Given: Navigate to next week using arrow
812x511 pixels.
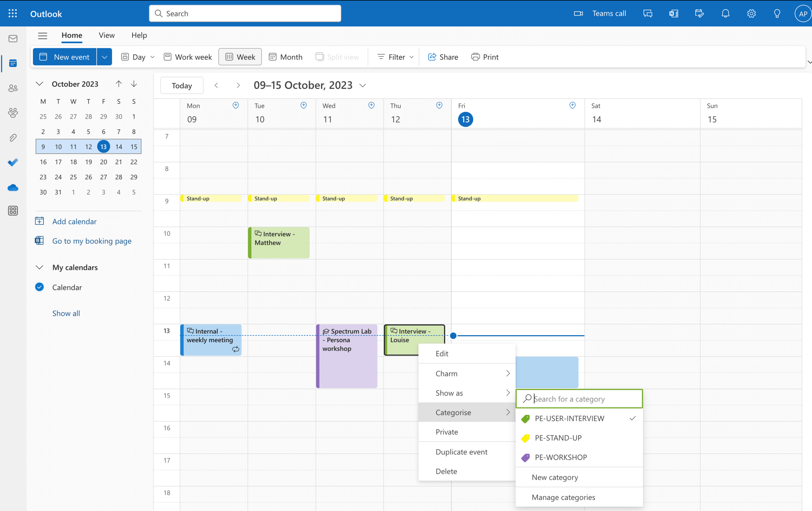Looking at the screenshot, I should click(x=238, y=85).
